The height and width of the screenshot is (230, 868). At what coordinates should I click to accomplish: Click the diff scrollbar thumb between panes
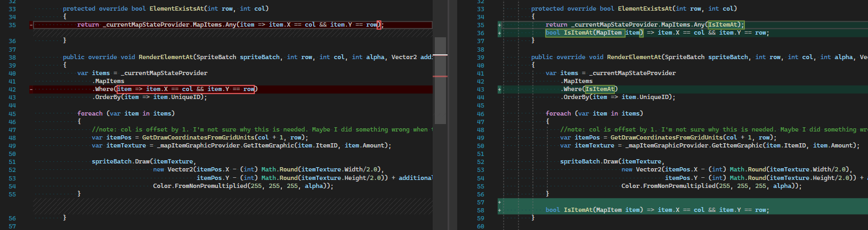point(440,80)
